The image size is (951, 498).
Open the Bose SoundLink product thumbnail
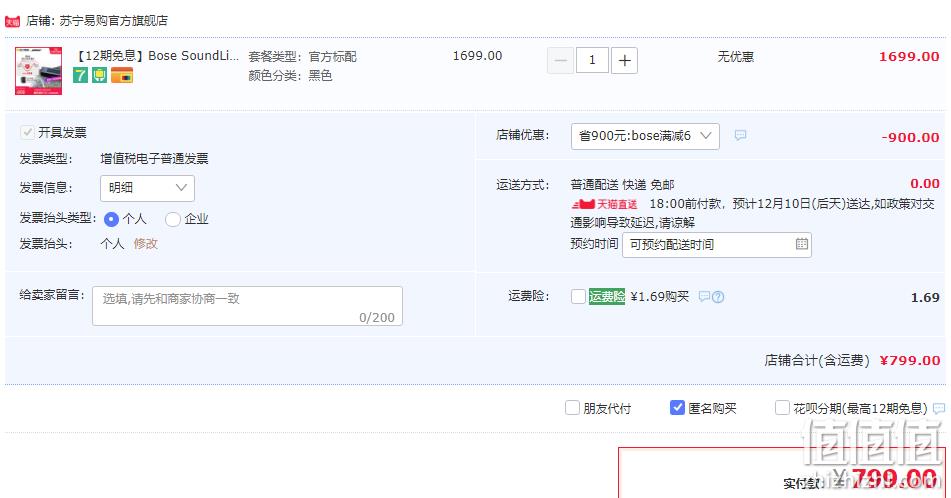pyautogui.click(x=38, y=71)
